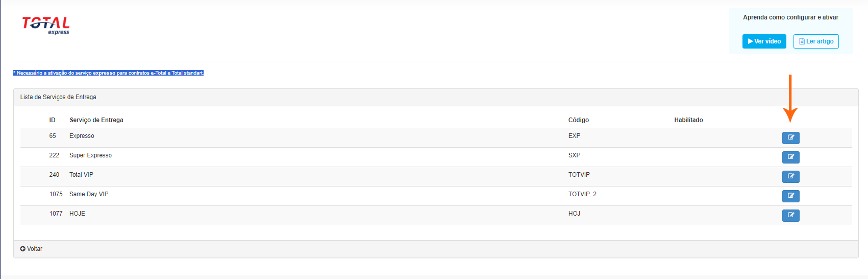This screenshot has width=868, height=279.
Task: Click the Habilitado column header
Action: point(688,120)
